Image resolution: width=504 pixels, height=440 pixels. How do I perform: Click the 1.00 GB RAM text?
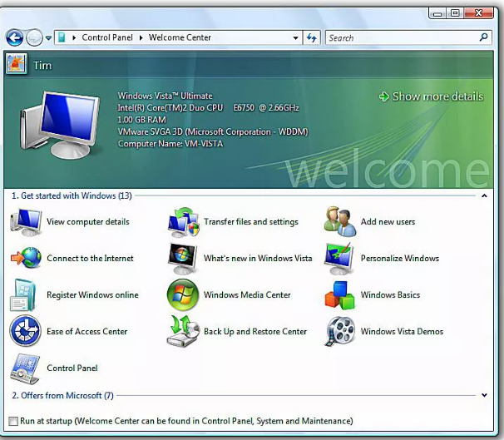[141, 120]
